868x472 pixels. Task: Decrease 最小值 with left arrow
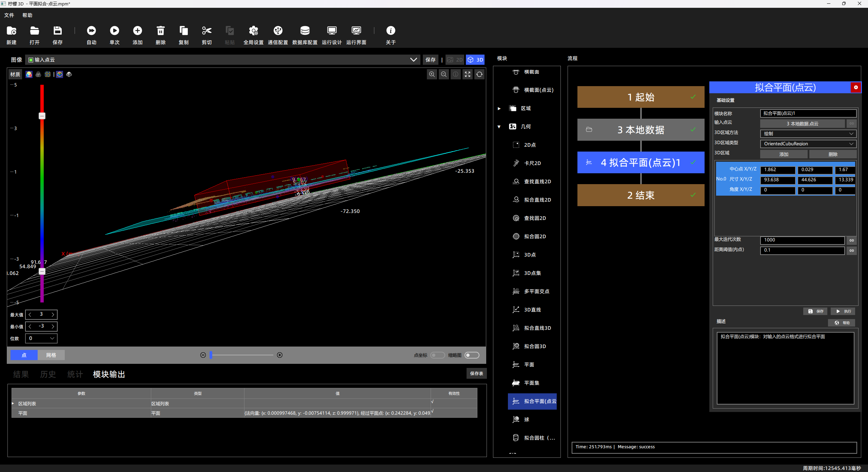[x=30, y=327]
